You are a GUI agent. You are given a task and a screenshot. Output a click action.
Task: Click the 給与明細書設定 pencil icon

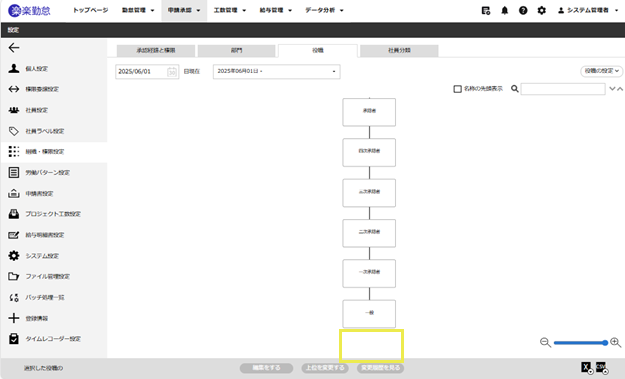point(14,235)
